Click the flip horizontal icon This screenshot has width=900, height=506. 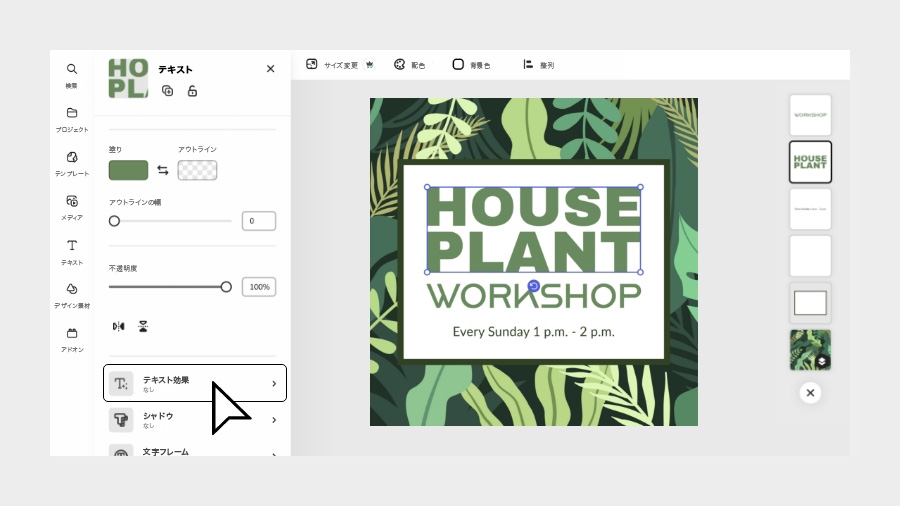[x=118, y=326]
